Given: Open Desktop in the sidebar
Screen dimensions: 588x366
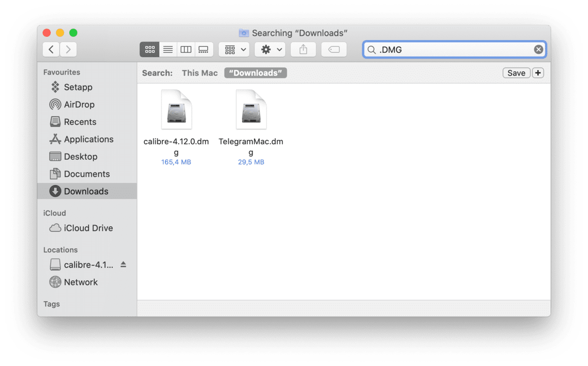Looking at the screenshot, I should point(87,157).
